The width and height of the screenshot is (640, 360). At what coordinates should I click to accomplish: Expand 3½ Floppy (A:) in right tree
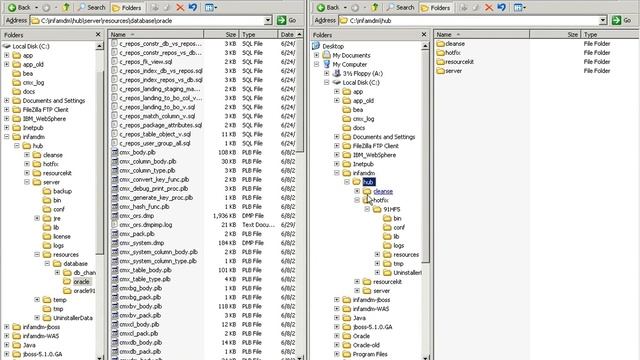tap(327, 73)
